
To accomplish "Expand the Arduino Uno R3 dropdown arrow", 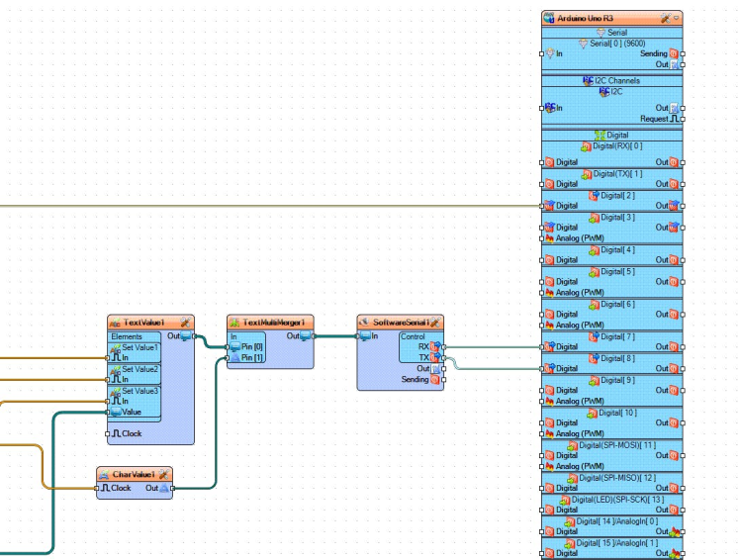I will tap(677, 18).
